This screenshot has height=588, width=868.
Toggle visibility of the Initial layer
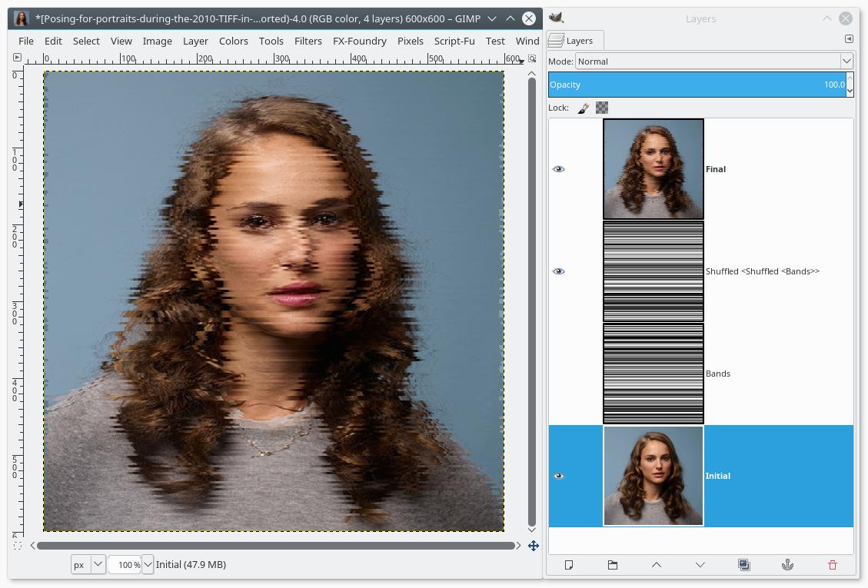(559, 476)
